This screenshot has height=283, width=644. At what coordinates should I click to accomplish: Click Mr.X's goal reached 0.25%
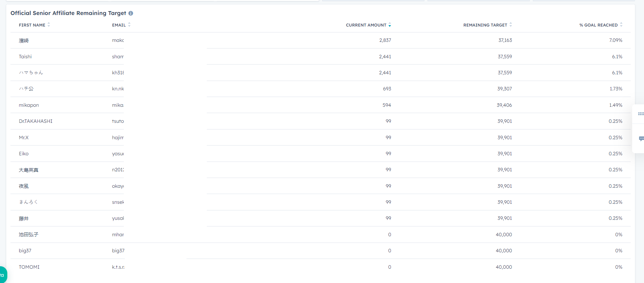(x=615, y=137)
